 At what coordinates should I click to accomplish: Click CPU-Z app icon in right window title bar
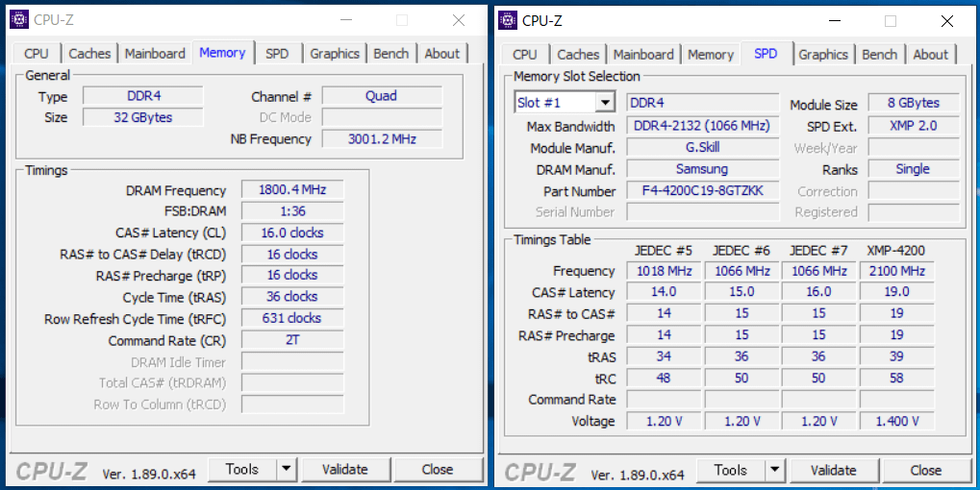pos(508,20)
